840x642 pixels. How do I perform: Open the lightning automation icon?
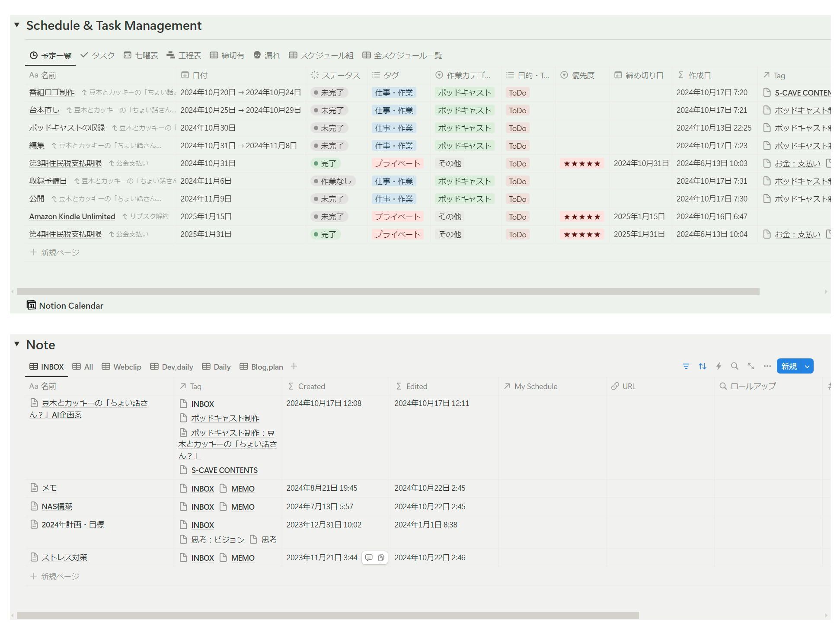[x=719, y=366]
